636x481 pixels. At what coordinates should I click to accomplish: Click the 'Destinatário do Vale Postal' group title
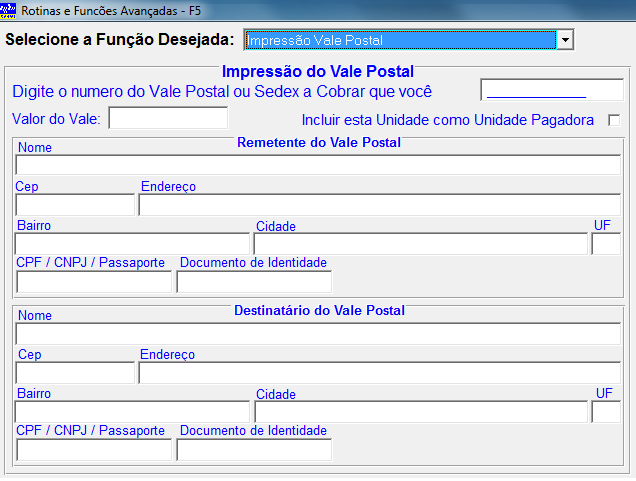319,310
